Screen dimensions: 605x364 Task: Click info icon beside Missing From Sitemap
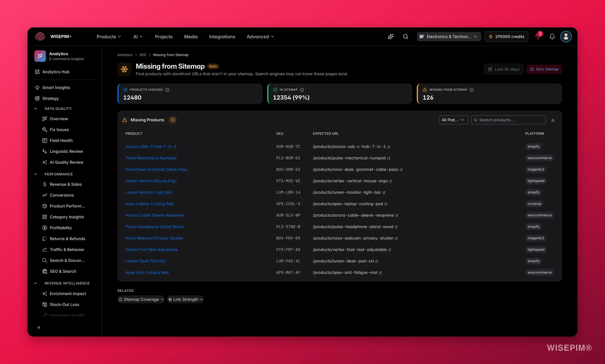(471, 90)
